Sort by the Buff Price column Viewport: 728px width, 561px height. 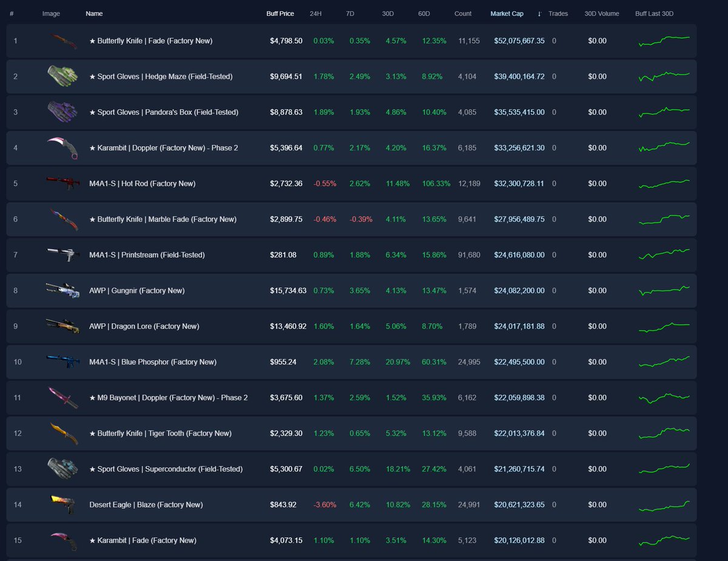280,13
